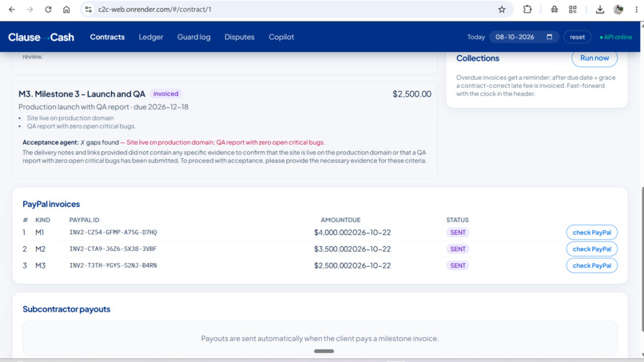
Task: Click the $3,500.00 invoice amount
Action: click(x=332, y=249)
